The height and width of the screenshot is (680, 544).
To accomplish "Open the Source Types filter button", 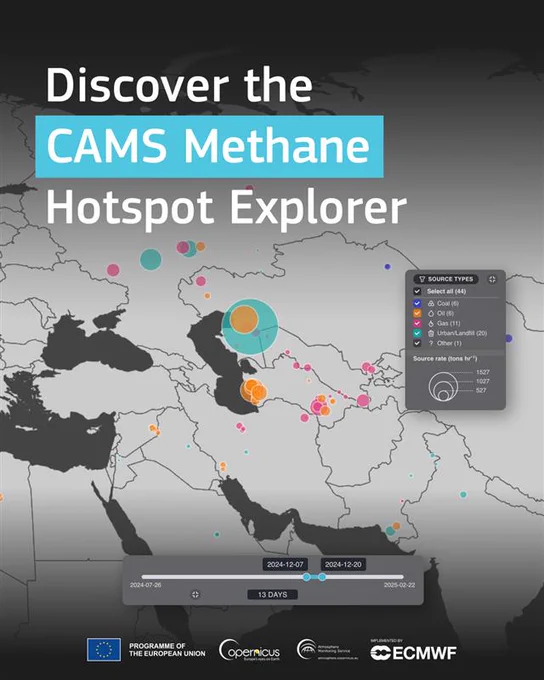I will pos(446,279).
